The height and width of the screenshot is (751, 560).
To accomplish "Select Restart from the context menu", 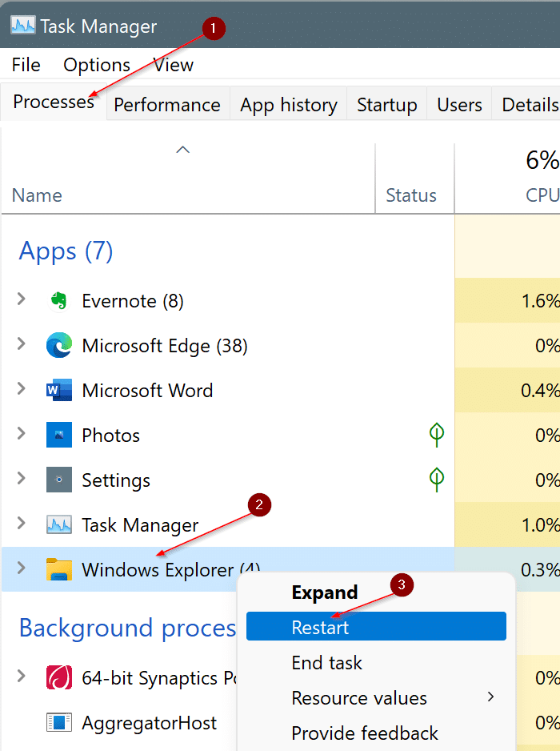I will pos(323,626).
